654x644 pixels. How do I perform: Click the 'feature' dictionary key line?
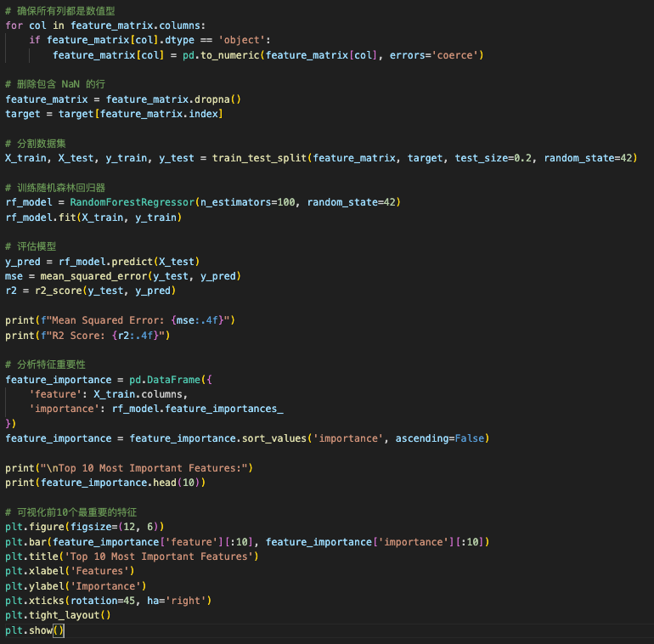click(109, 394)
